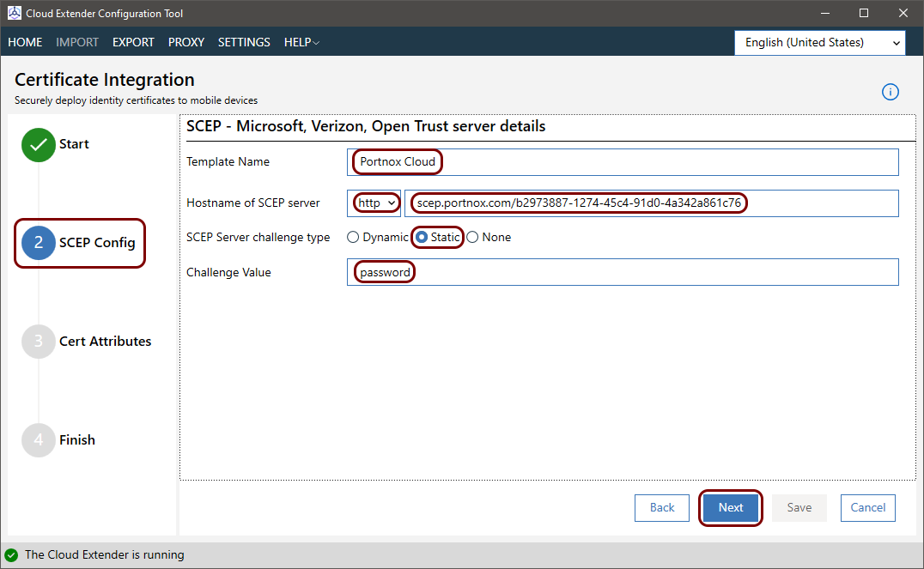Choose None as challenge type
924x569 pixels.
[x=472, y=238]
